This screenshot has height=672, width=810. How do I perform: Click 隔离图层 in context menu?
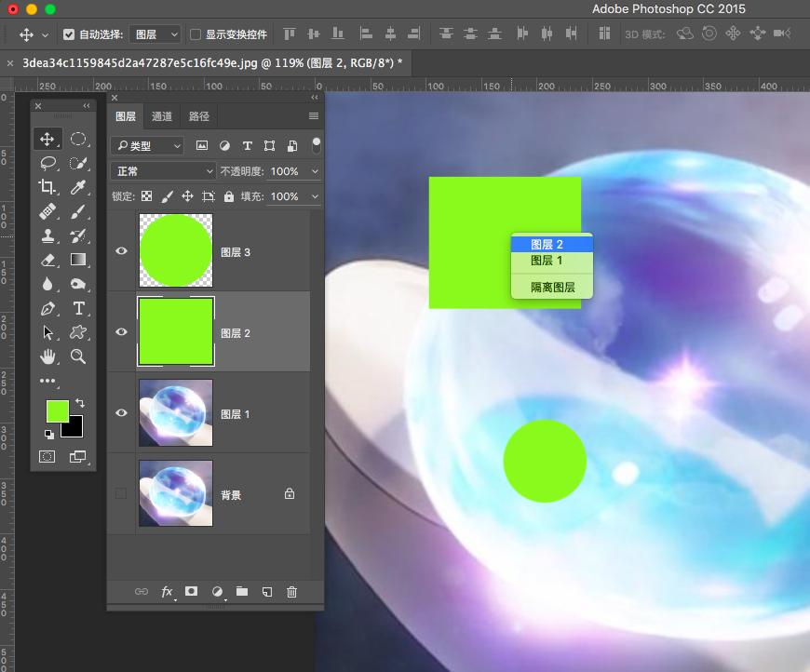(552, 288)
